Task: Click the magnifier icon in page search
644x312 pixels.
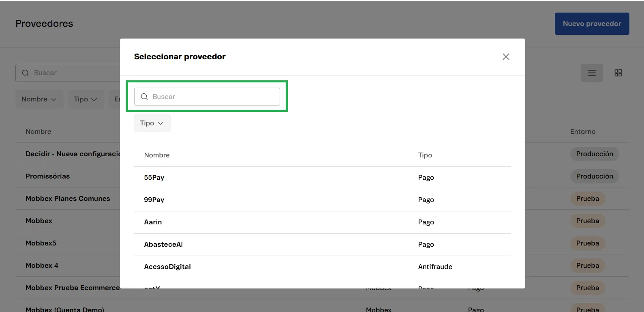Action: 26,73
